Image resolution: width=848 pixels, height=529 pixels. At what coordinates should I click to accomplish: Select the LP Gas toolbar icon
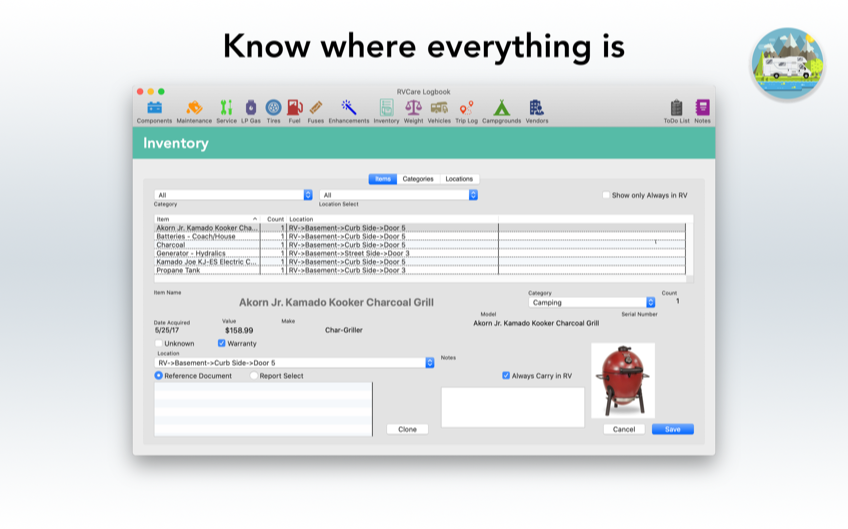pyautogui.click(x=250, y=108)
